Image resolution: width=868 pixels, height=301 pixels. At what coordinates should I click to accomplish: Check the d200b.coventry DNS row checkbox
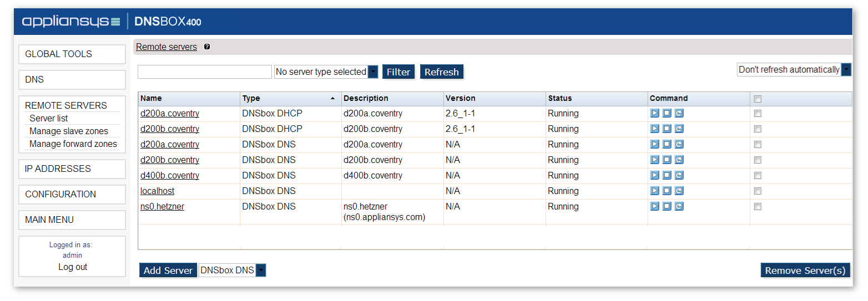pos(758,160)
